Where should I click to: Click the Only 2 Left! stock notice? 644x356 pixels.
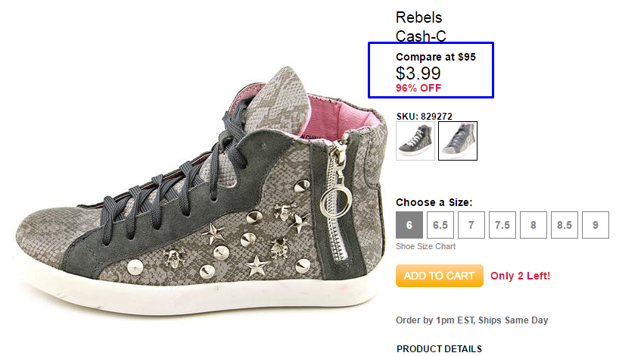(521, 276)
